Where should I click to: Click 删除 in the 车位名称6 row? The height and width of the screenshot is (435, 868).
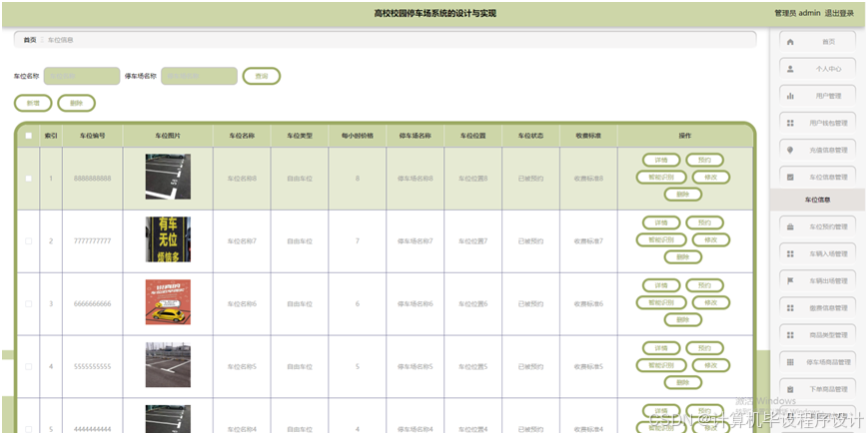(x=683, y=320)
